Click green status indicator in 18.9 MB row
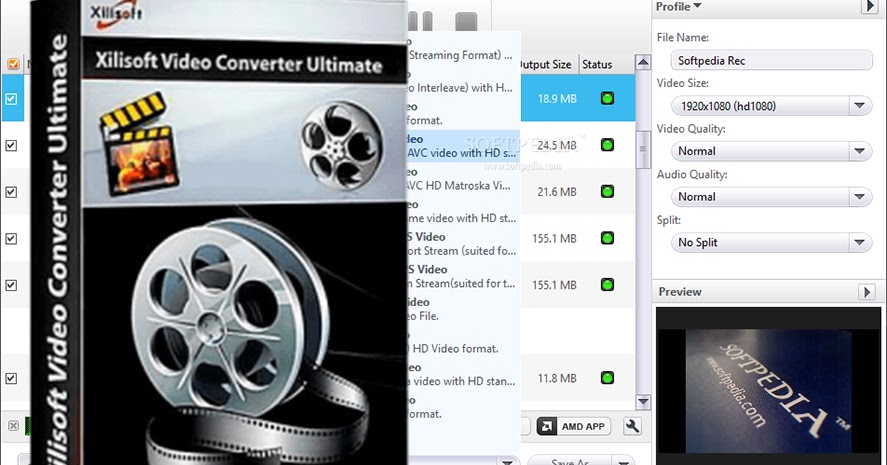The image size is (887, 465). [607, 98]
